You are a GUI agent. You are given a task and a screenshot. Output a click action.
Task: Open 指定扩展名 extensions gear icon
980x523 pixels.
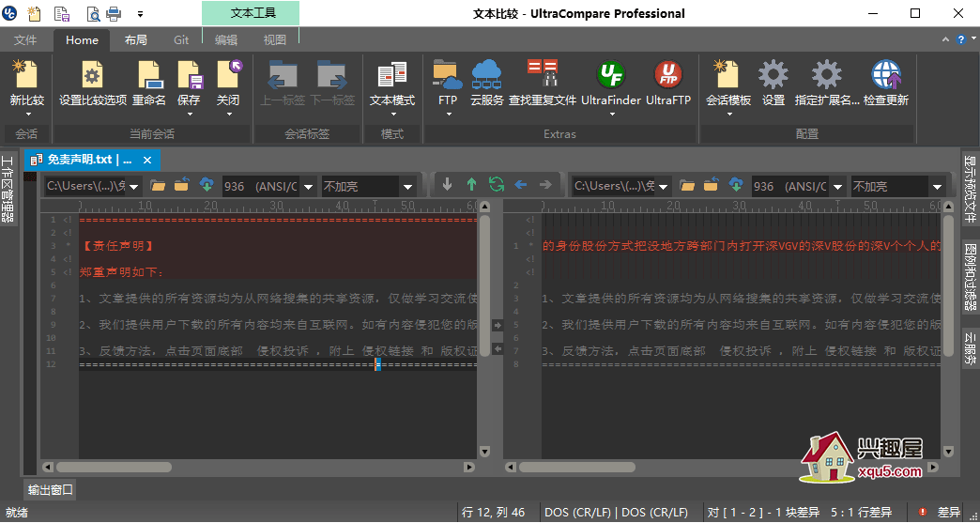[826, 74]
